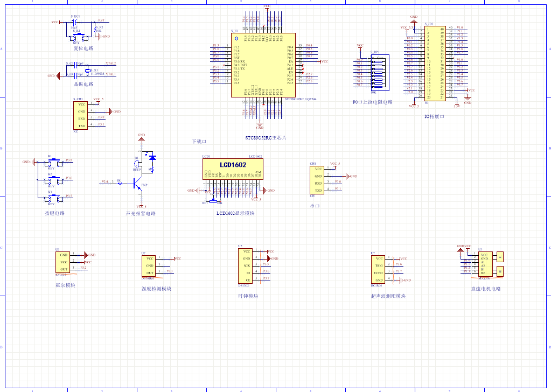Click the "IO拓展口" caption text
This screenshot has width=551, height=392.
pos(434,116)
